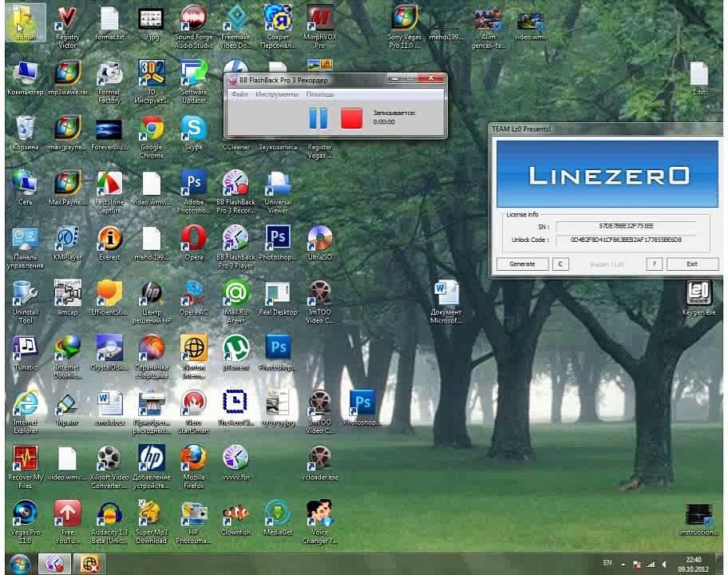Click the SN input field

626,226
